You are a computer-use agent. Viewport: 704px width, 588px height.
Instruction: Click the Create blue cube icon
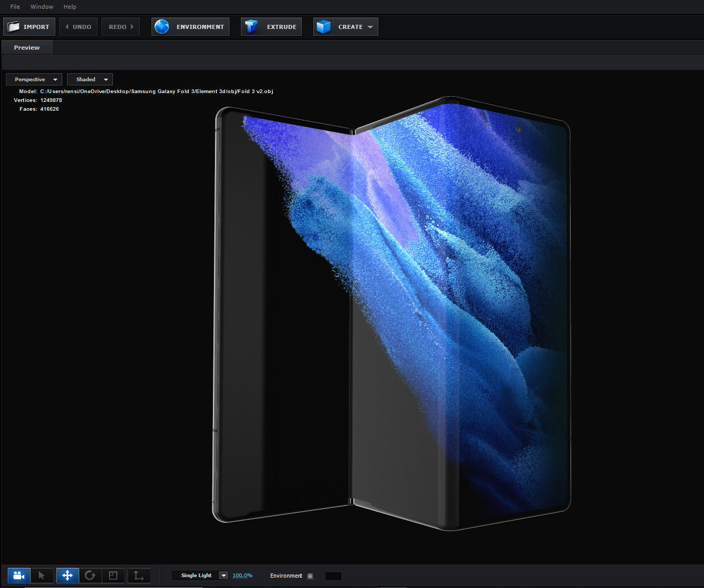coord(324,27)
